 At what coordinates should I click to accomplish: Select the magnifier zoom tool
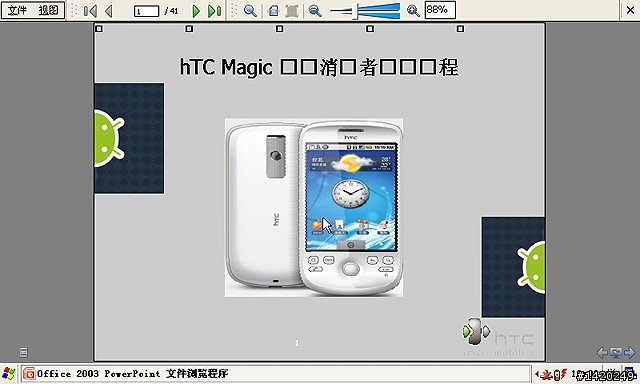250,11
